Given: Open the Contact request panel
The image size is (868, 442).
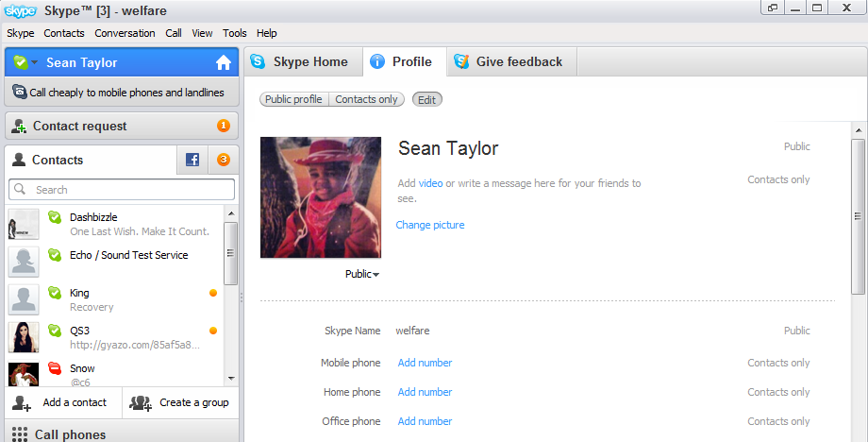Looking at the screenshot, I should (x=122, y=126).
